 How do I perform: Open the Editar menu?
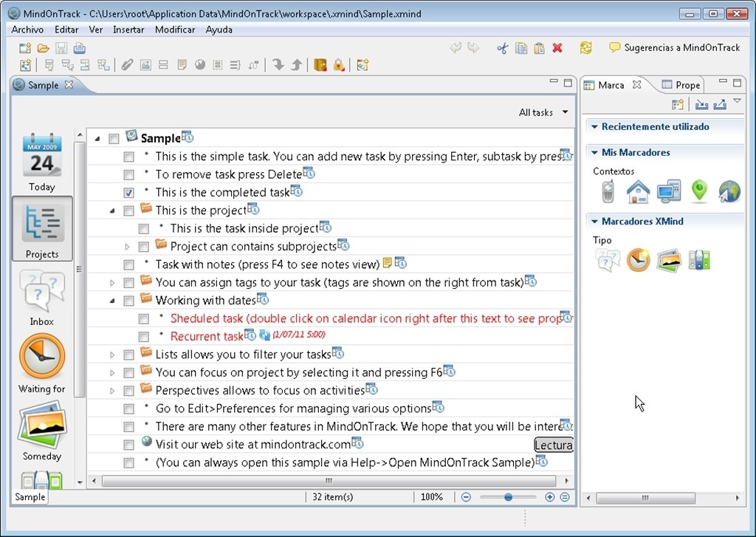coord(66,30)
